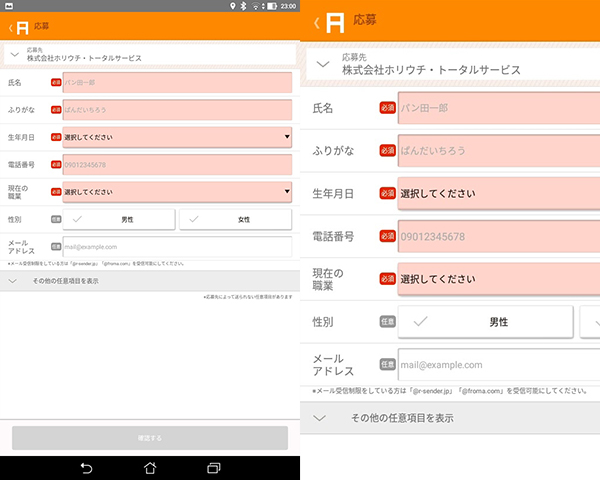Focus ふりがな field in small full-screen view
This screenshot has height=480, width=600.
click(177, 109)
